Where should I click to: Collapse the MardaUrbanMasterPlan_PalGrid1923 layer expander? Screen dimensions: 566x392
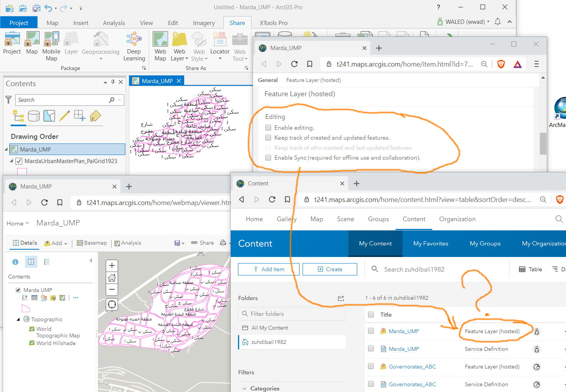[12, 161]
